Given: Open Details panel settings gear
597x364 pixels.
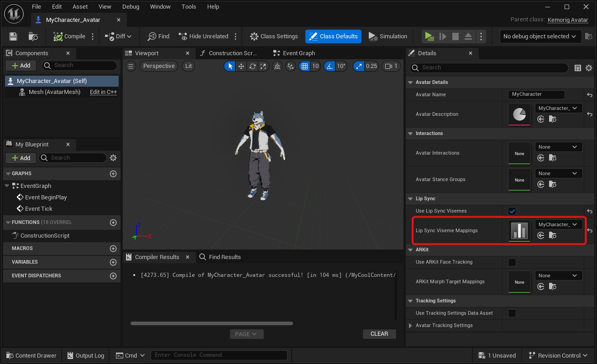Looking at the screenshot, I should tap(589, 68).
